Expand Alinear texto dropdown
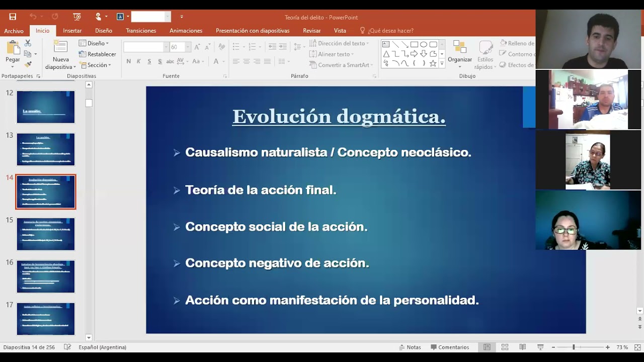Screen dimensions: 644x362 [x=331, y=54]
